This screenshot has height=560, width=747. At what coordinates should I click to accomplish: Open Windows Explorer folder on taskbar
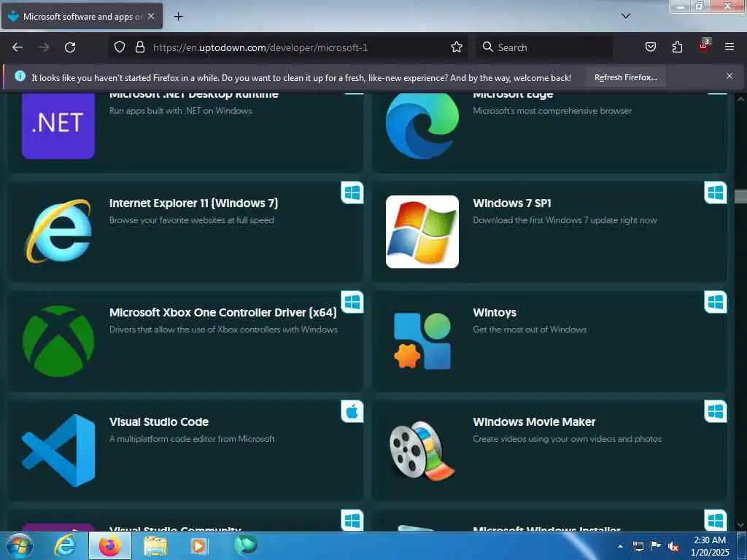click(155, 545)
